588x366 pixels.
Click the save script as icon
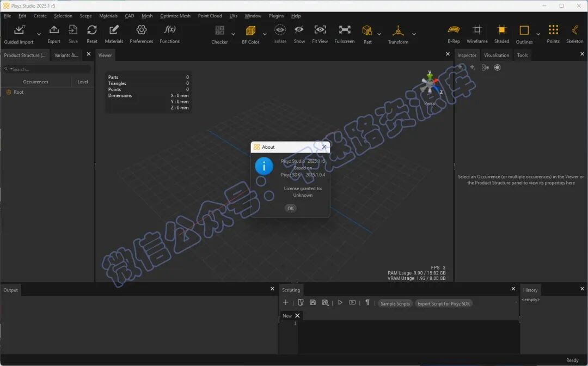(x=326, y=302)
